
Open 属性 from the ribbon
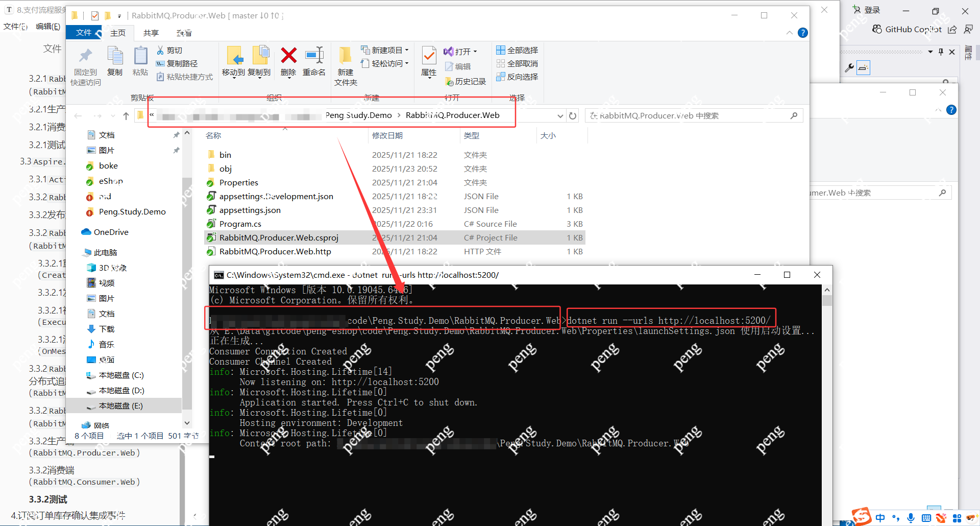pyautogui.click(x=429, y=61)
